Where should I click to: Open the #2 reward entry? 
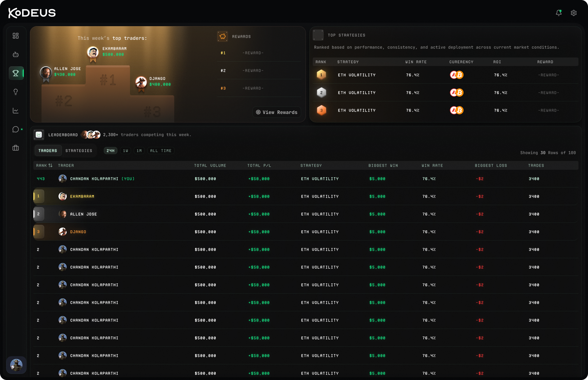click(x=259, y=70)
